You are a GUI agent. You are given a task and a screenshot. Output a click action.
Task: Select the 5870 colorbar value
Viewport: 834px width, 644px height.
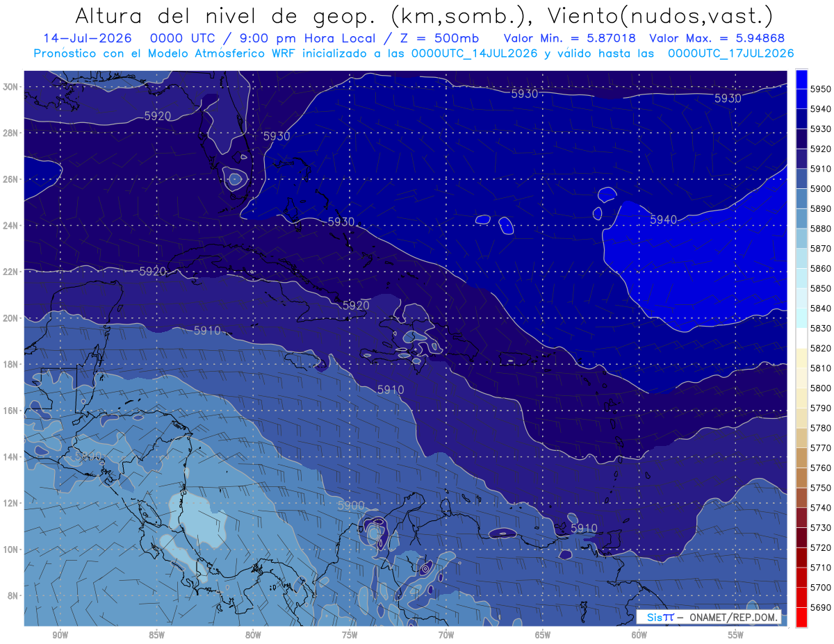tap(821, 249)
